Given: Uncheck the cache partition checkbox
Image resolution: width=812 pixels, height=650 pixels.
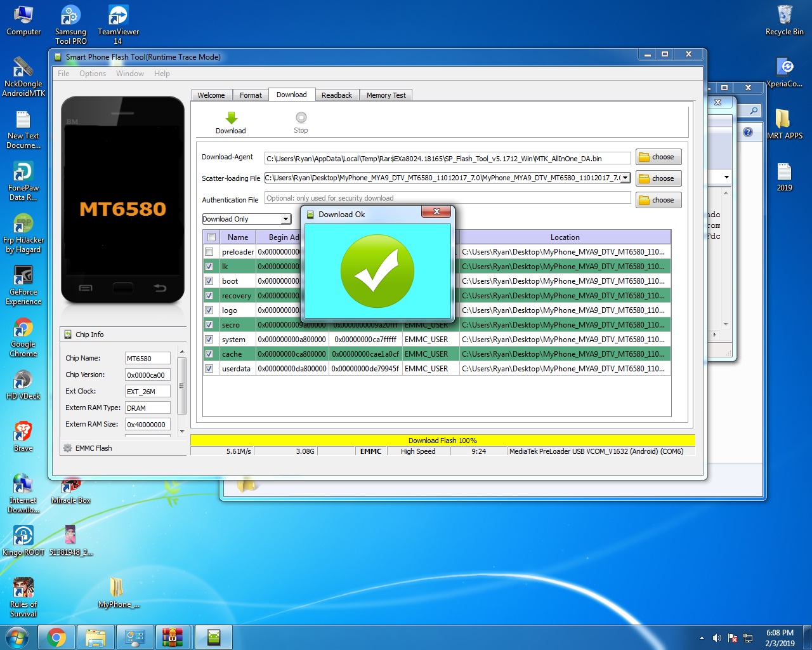Looking at the screenshot, I should (x=209, y=354).
